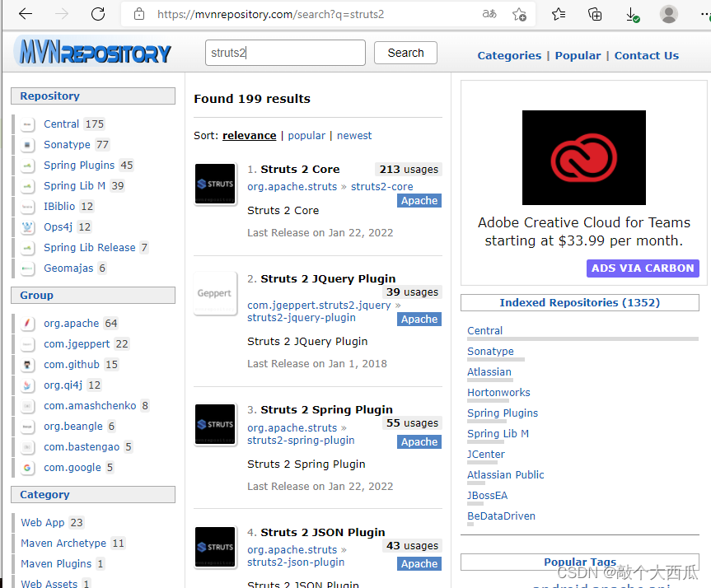Click the read aloud/translate icon in address bar

[x=489, y=14]
